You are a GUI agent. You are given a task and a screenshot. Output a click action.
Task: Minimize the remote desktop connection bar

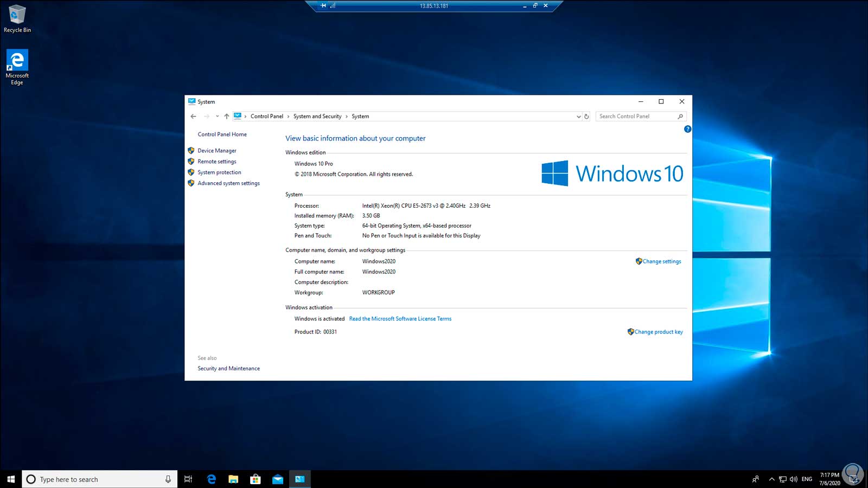525,6
